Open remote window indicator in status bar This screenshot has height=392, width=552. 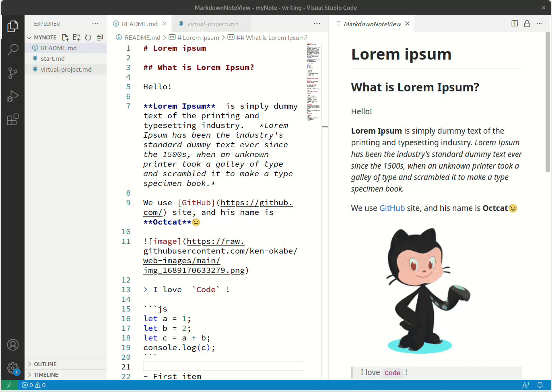click(x=9, y=385)
